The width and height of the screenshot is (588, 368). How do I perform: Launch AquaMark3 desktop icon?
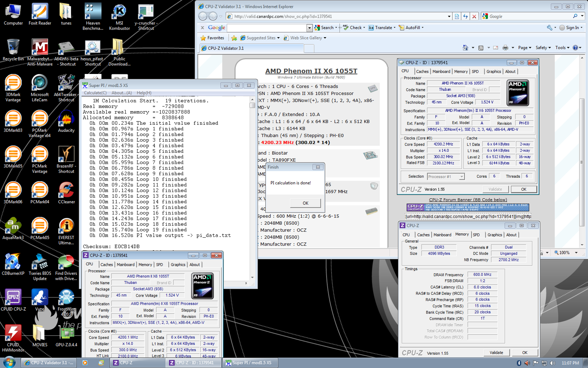coord(13,229)
